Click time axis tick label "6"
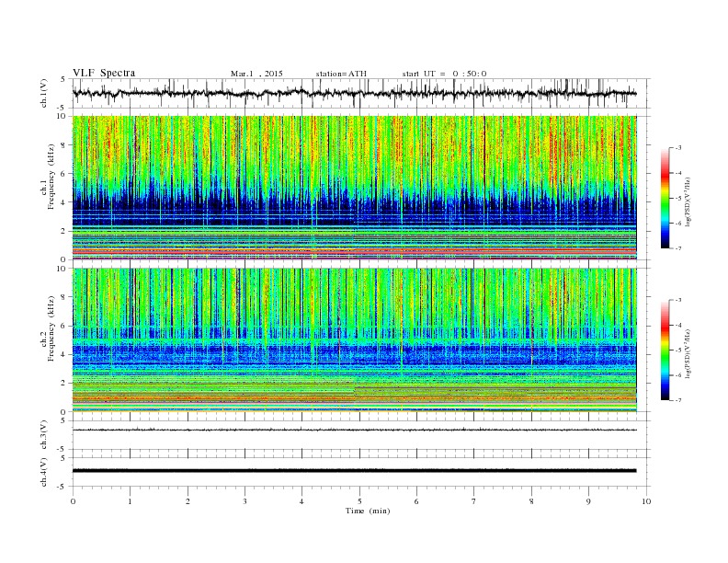 [416, 501]
